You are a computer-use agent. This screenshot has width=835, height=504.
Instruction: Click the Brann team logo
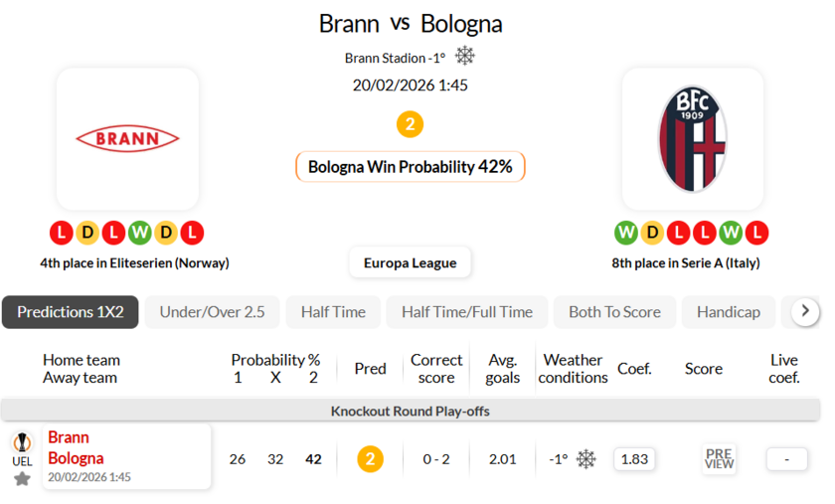point(127,138)
